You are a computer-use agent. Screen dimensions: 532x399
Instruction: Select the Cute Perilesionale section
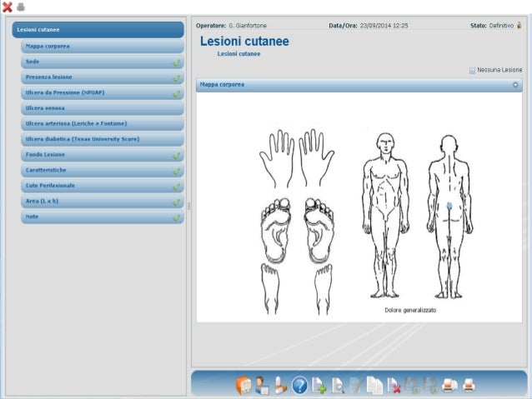(102, 185)
